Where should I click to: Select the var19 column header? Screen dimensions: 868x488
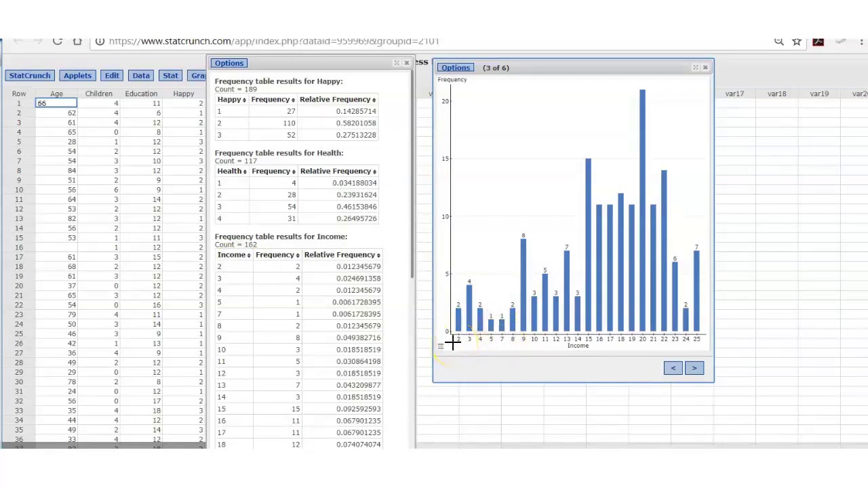pyautogui.click(x=819, y=94)
